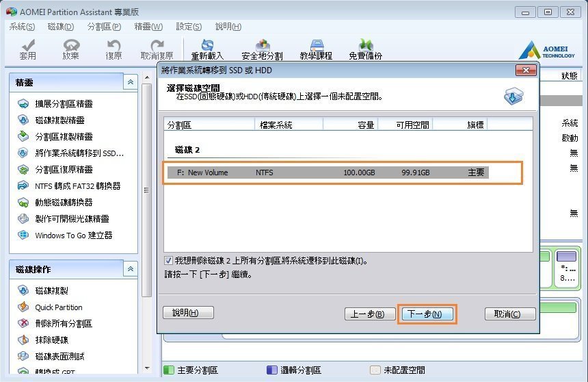
Task: Sort by 容量 column header
Action: [x=350, y=125]
